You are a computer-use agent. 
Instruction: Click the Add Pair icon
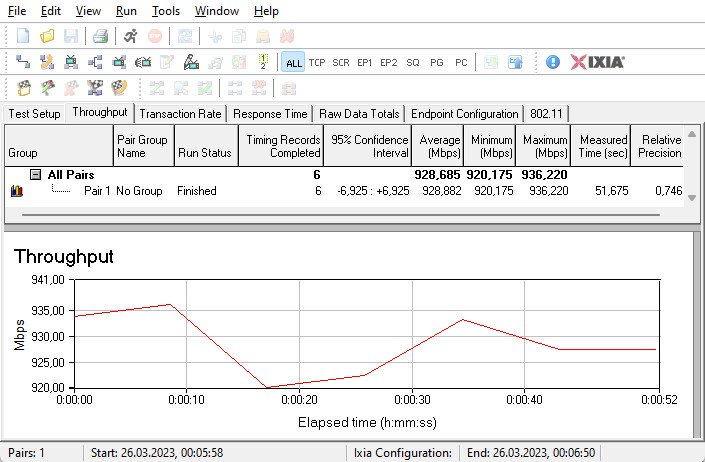(x=23, y=62)
